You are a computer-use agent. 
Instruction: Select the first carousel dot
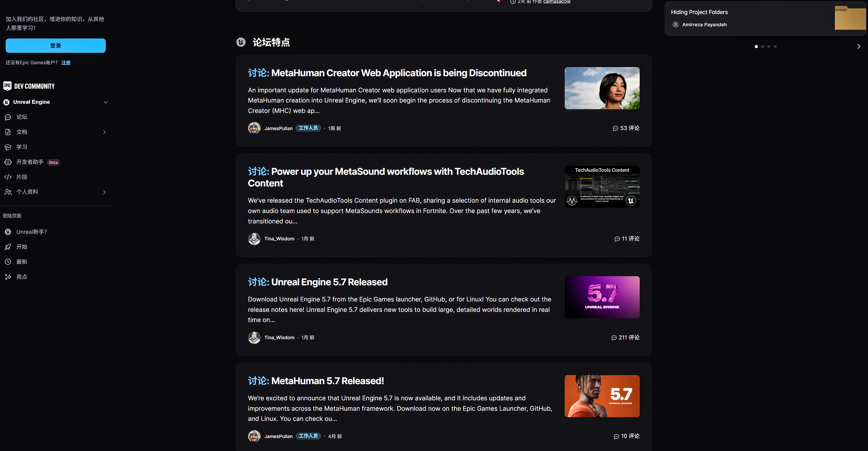[x=756, y=47]
